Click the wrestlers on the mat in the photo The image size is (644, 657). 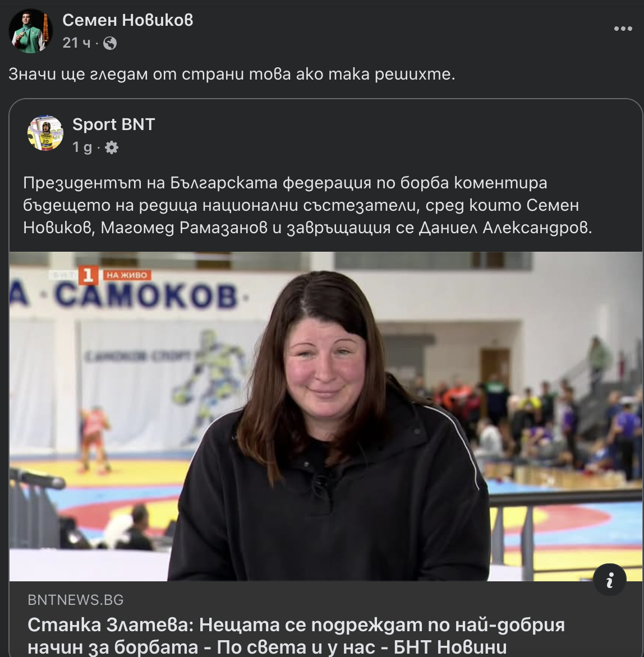96,440
